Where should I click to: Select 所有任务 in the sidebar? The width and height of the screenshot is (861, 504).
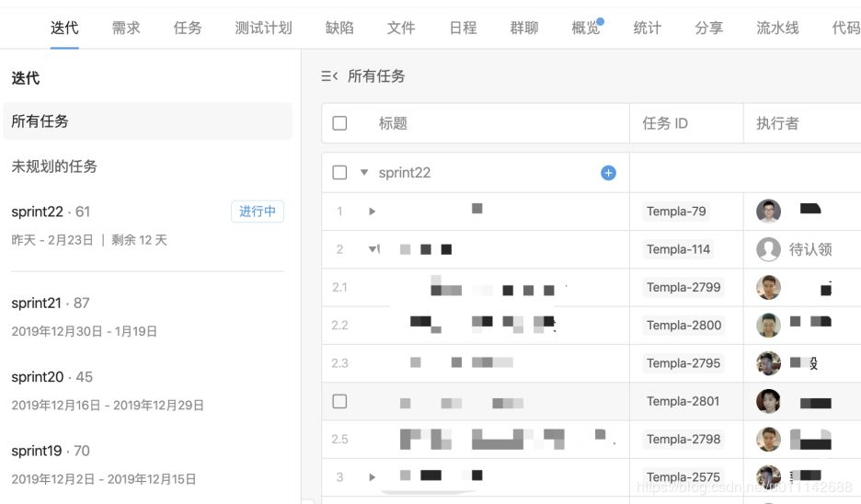tap(148, 121)
